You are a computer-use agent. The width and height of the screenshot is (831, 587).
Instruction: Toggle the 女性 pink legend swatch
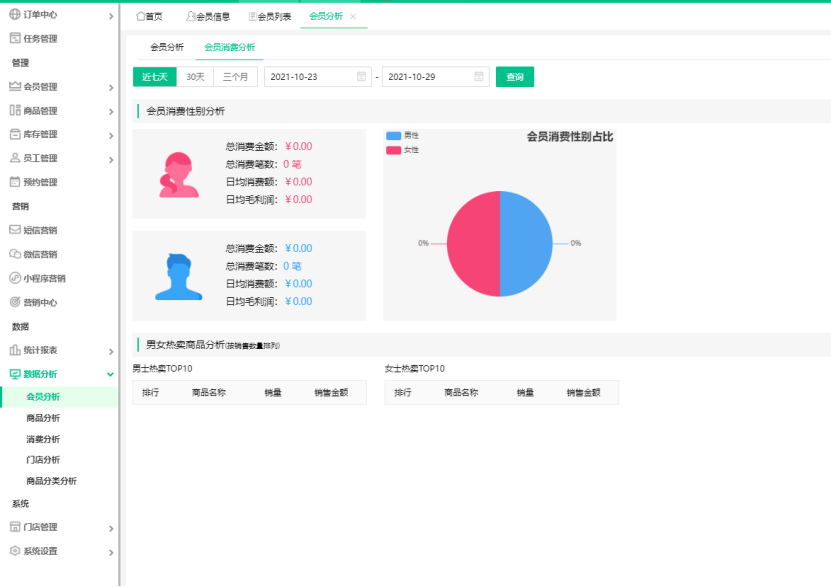click(x=394, y=150)
